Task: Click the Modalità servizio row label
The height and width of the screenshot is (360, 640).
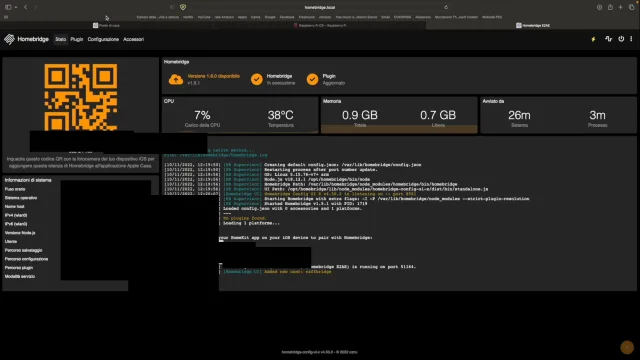Action: pos(20,277)
